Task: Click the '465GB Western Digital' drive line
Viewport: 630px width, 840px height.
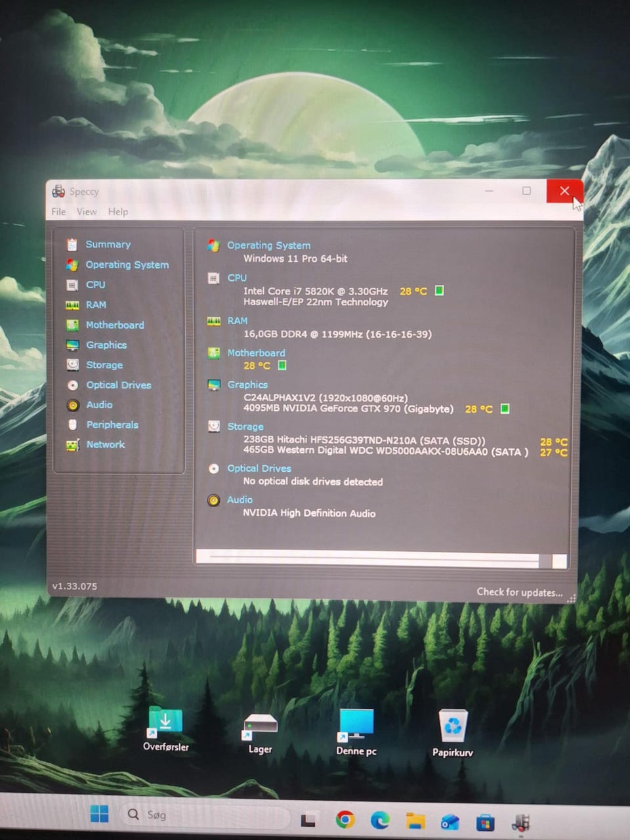Action: [386, 451]
